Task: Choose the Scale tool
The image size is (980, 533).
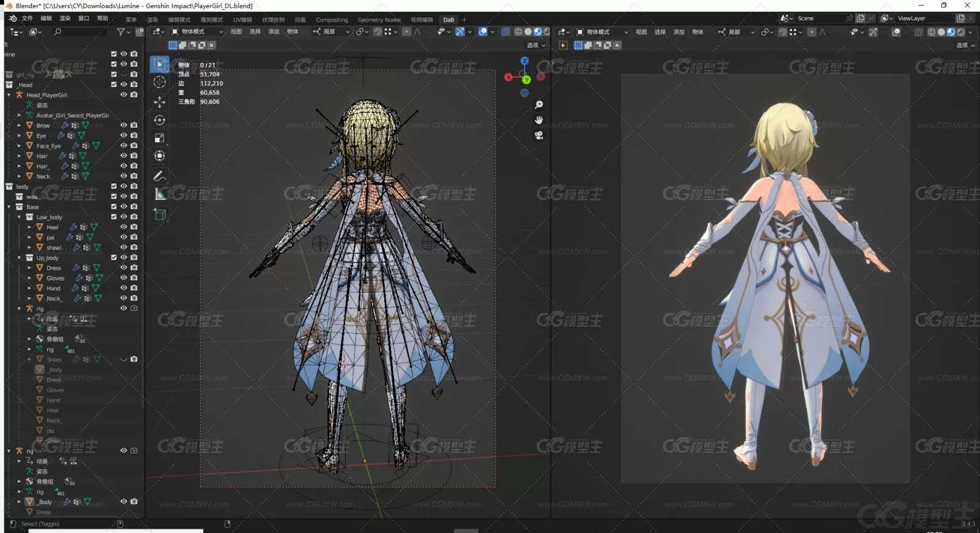Action: tap(159, 138)
